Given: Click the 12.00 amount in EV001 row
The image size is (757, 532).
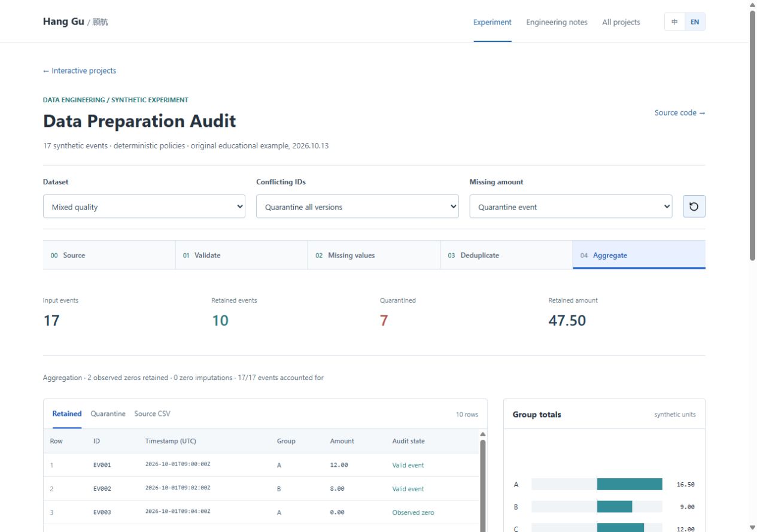Looking at the screenshot, I should pyautogui.click(x=339, y=465).
